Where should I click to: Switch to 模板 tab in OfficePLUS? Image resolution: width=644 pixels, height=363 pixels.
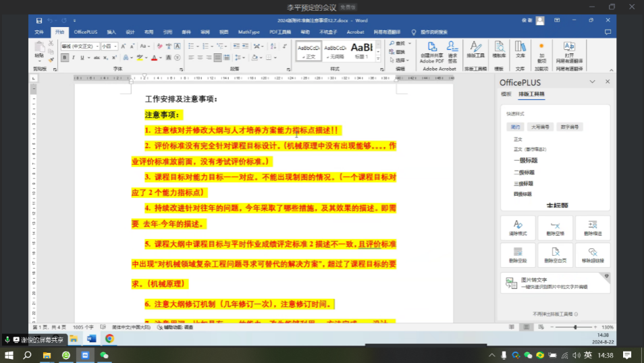506,94
